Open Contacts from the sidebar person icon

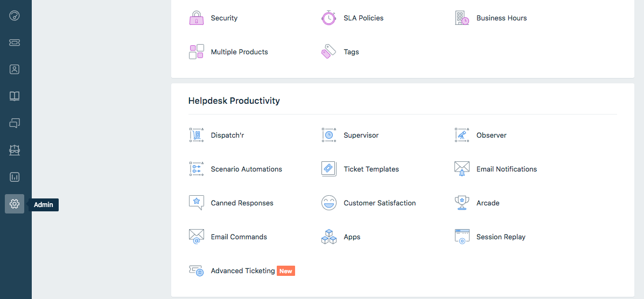pos(15,69)
